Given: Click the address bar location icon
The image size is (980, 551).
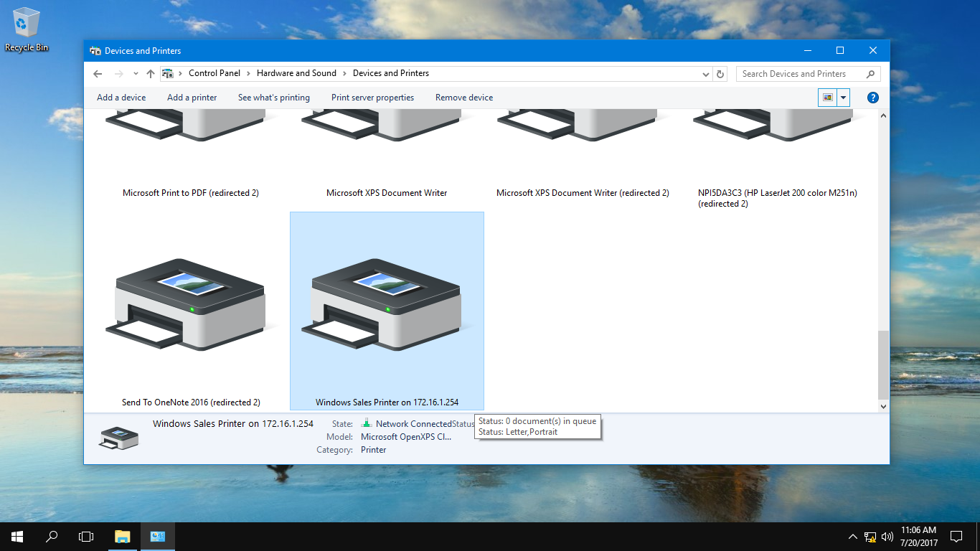Looking at the screenshot, I should pos(168,73).
